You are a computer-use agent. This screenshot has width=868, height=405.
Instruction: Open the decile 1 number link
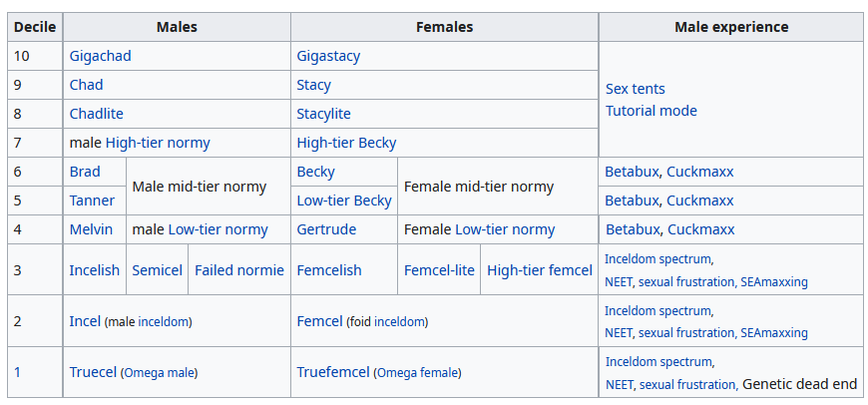[x=17, y=372]
